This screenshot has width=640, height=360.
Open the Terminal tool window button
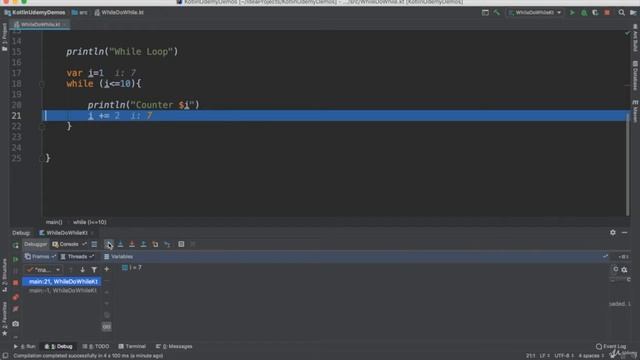point(132,347)
